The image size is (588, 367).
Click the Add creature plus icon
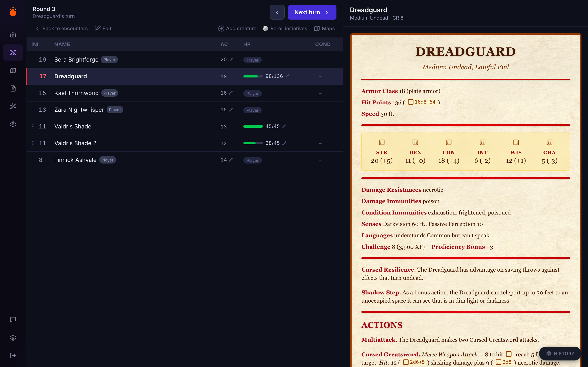221,28
